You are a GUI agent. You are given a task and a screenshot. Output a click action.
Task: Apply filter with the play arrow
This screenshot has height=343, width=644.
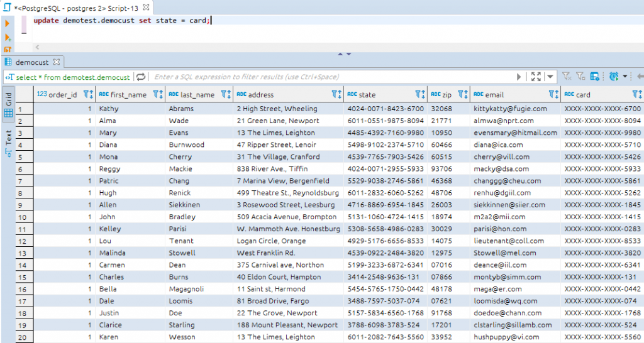coord(519,77)
